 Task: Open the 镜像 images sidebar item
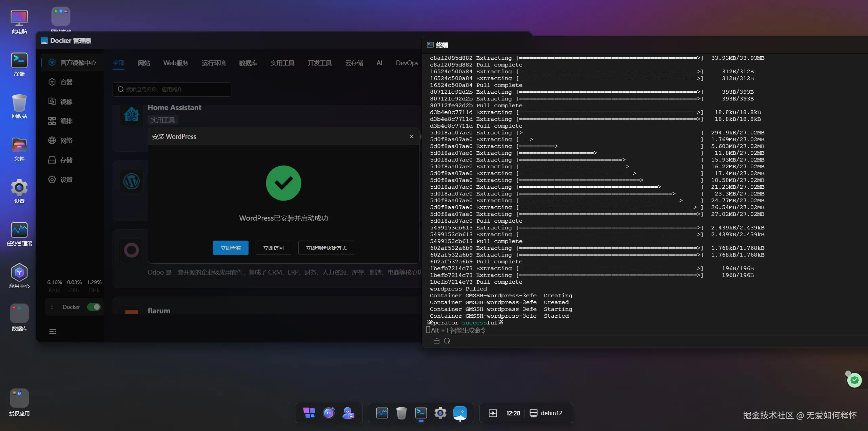point(66,101)
